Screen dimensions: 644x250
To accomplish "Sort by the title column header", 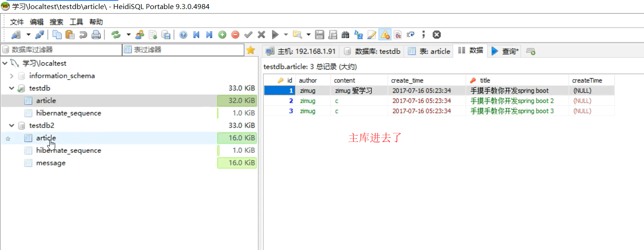I will pyautogui.click(x=517, y=80).
